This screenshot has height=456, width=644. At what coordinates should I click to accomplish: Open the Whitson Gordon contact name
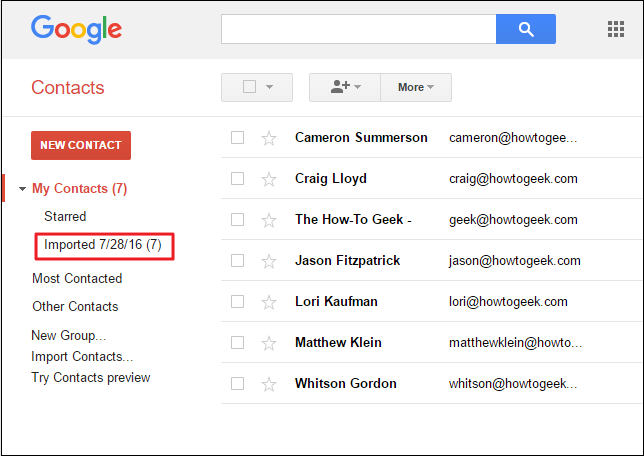coord(346,383)
